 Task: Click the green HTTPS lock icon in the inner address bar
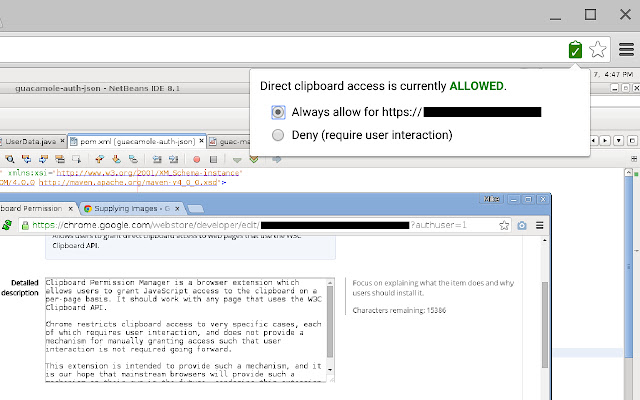[25, 225]
